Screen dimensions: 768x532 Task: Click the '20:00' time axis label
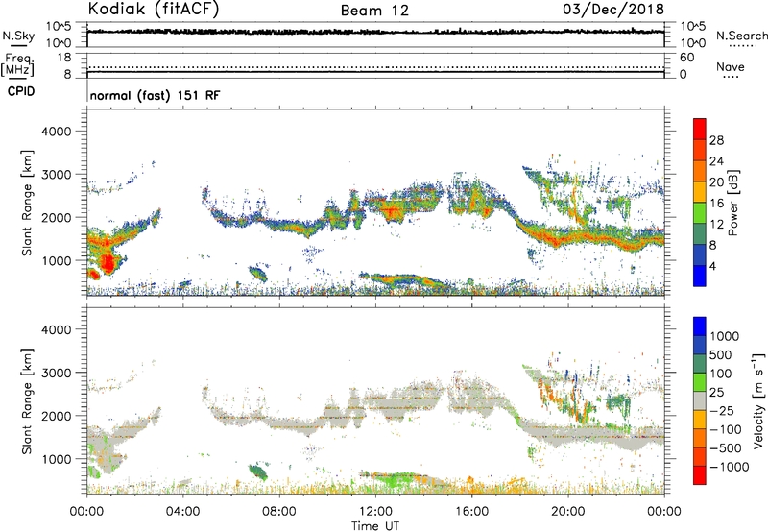(567, 512)
